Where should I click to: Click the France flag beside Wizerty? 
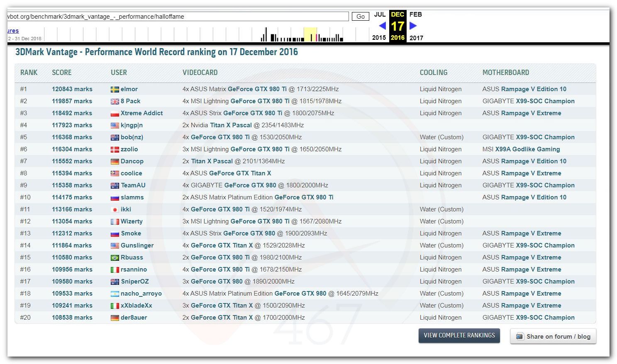(115, 221)
